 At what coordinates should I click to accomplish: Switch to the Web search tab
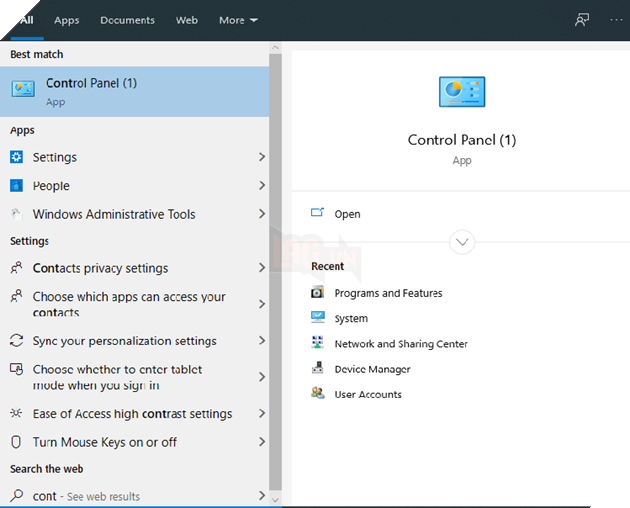(x=186, y=20)
